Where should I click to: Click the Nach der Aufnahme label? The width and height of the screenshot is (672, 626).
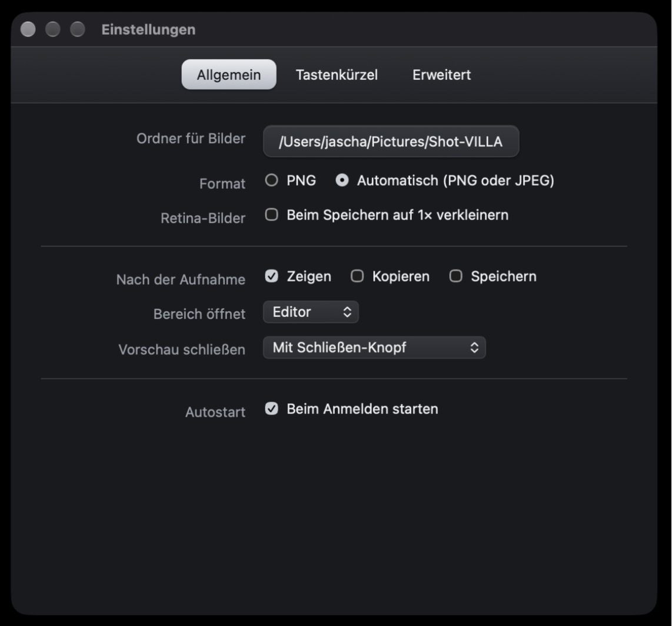(x=181, y=279)
